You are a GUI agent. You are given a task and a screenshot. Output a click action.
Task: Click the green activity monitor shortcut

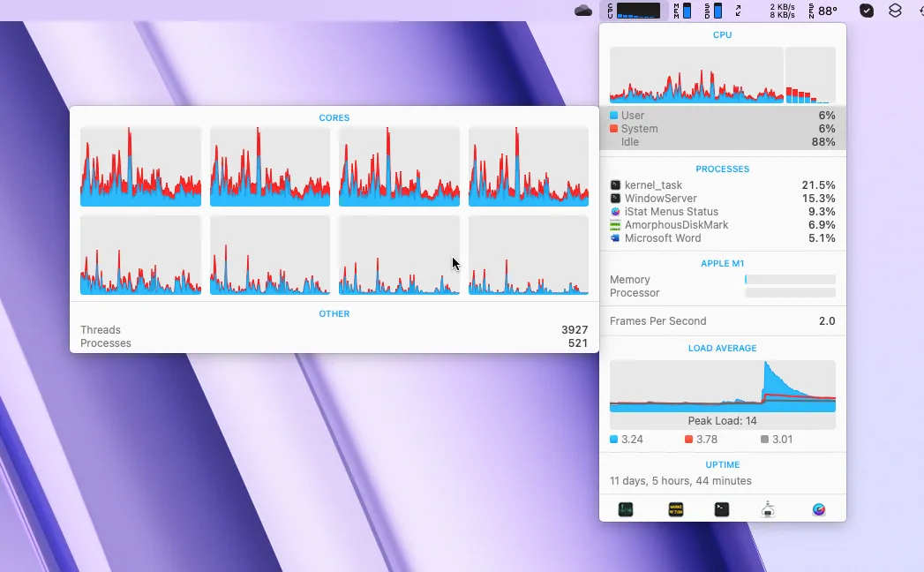click(x=626, y=508)
